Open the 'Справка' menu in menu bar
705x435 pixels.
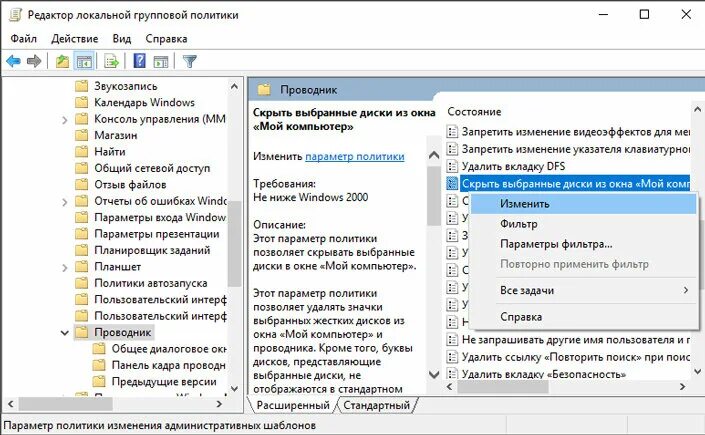[166, 39]
